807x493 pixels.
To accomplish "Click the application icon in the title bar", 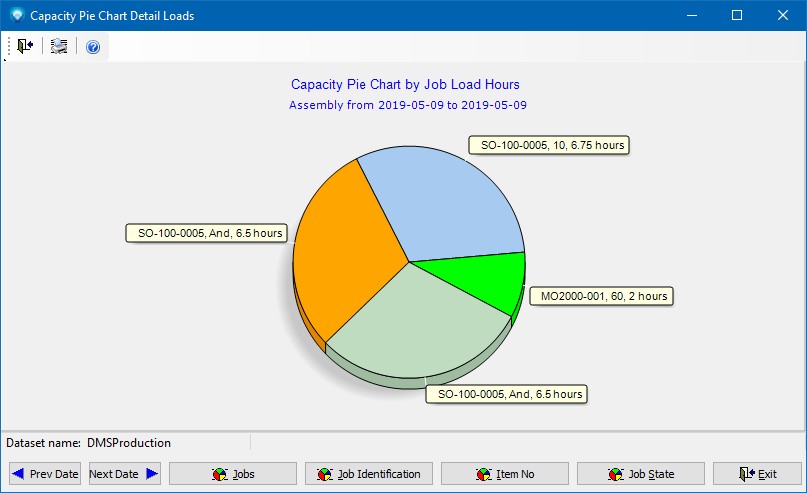I will [15, 15].
